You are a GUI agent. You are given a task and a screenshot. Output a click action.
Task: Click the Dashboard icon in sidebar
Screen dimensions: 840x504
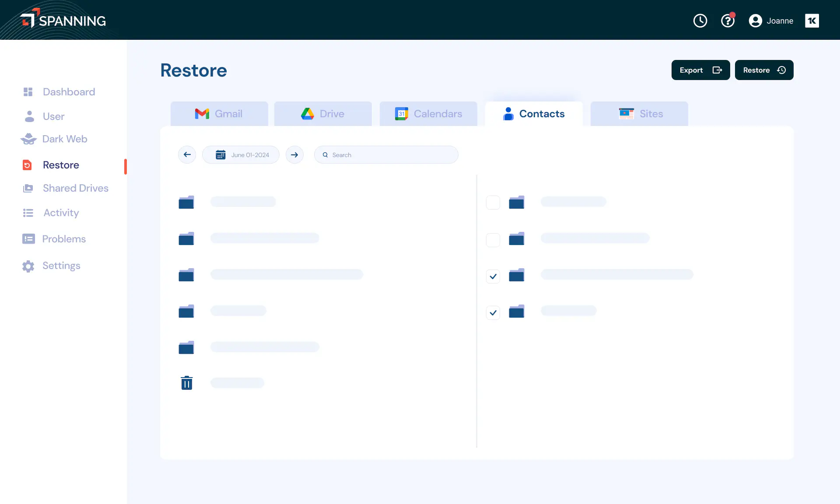pyautogui.click(x=28, y=92)
